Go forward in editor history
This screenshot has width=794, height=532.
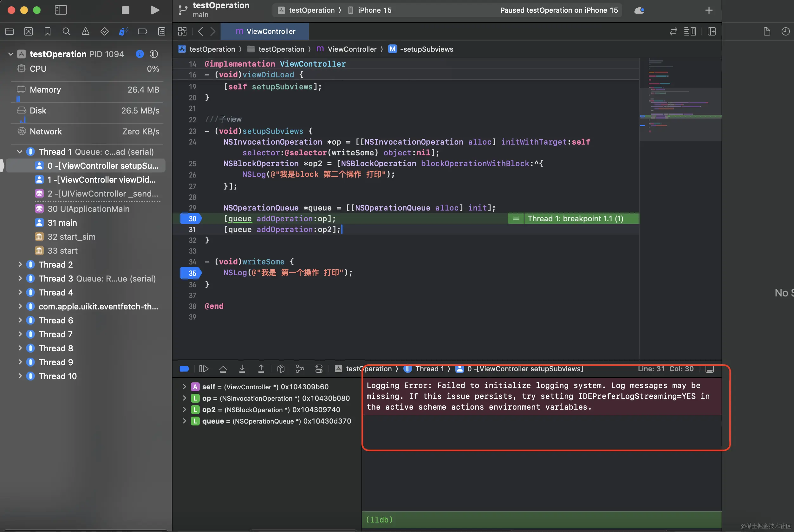point(213,32)
